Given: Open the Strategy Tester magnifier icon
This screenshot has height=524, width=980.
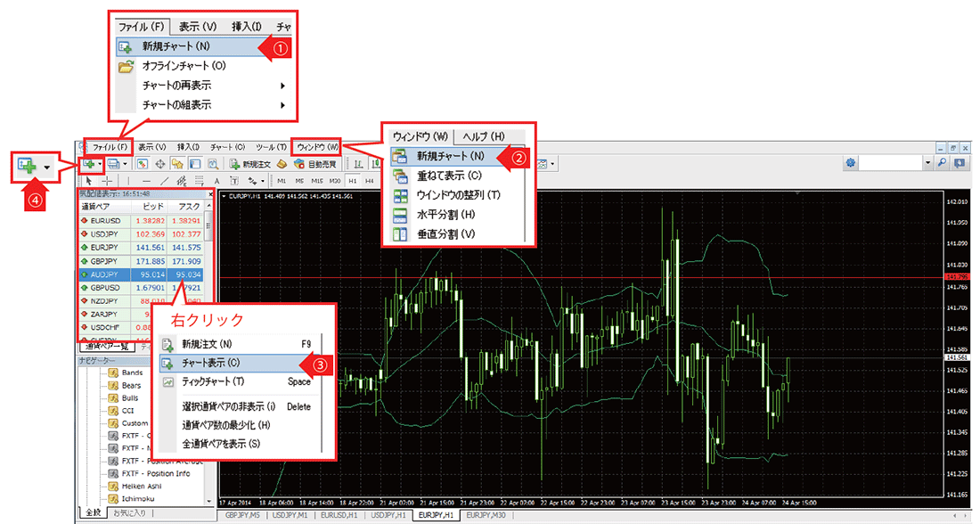Looking at the screenshot, I should (213, 164).
